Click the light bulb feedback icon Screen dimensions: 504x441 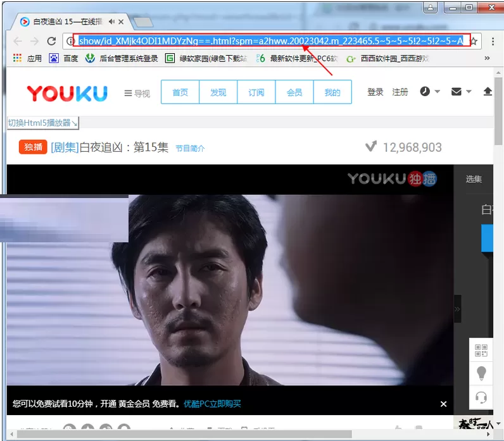point(481,373)
